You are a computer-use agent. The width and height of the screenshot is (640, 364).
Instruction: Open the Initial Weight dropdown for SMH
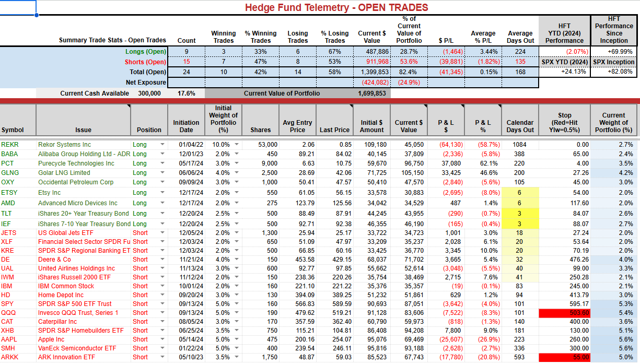point(237,348)
